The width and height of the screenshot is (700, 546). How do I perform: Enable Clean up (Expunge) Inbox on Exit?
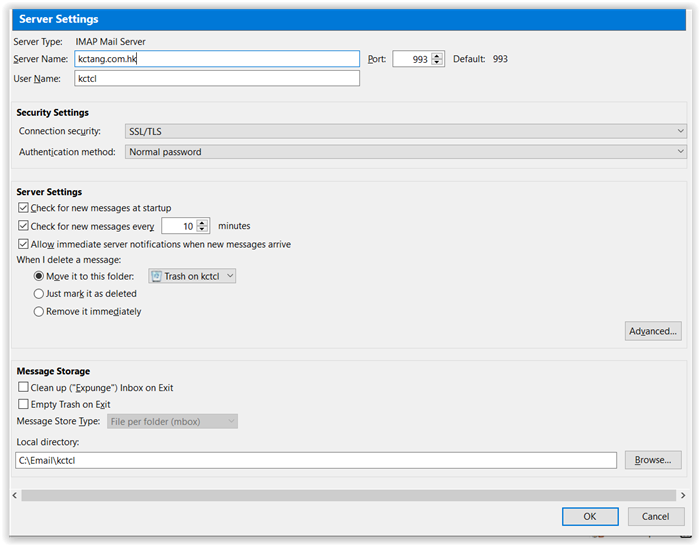23,387
